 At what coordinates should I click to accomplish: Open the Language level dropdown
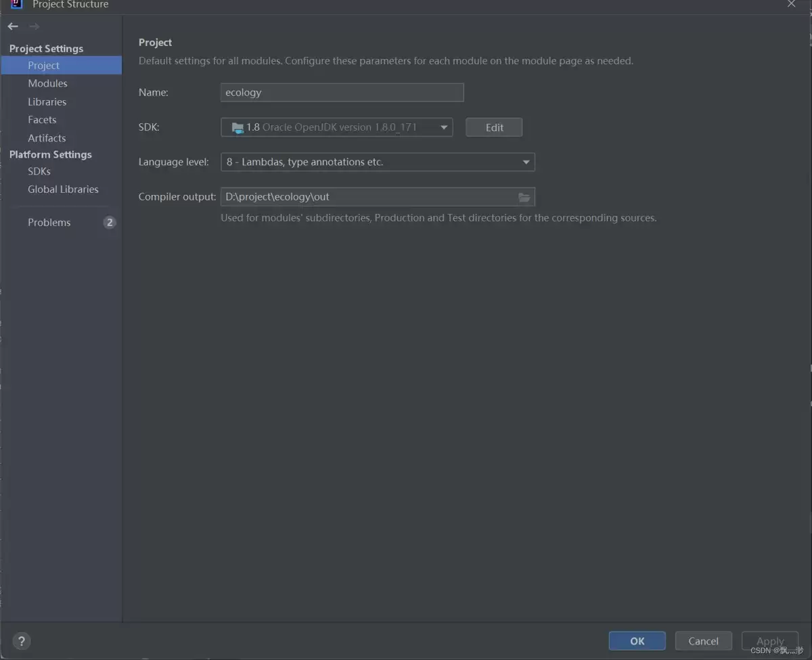(378, 162)
